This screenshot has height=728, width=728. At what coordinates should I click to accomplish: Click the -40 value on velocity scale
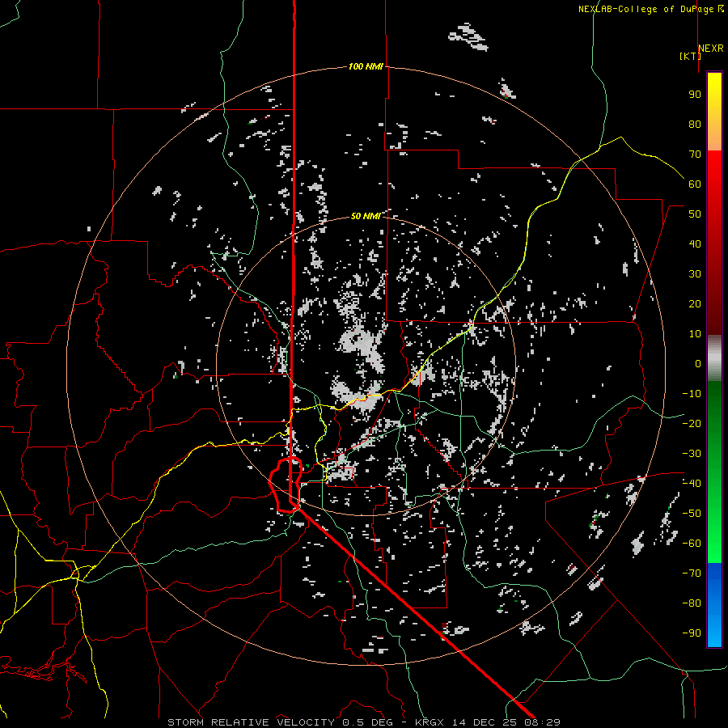(x=692, y=484)
